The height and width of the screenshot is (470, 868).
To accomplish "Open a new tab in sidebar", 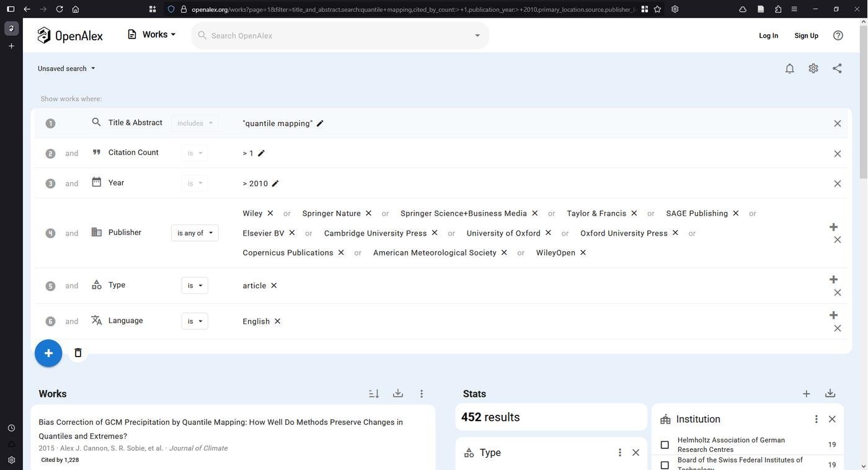I will point(11,46).
